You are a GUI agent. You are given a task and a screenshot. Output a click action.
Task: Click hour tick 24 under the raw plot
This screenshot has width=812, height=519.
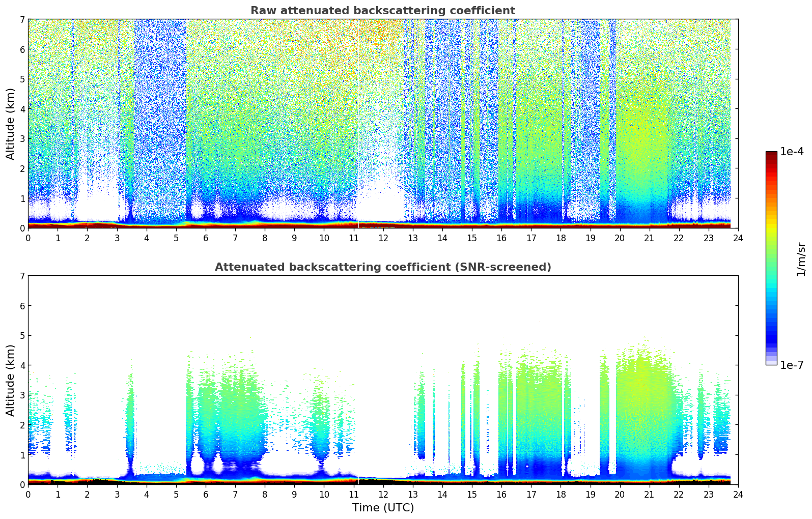[x=738, y=238]
